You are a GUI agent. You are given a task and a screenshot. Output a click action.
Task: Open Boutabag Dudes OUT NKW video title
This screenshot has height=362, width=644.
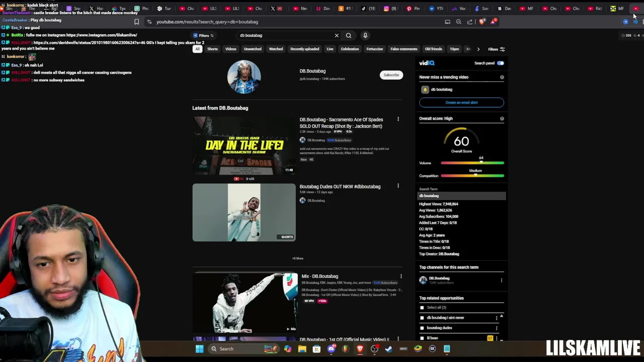coord(340,187)
